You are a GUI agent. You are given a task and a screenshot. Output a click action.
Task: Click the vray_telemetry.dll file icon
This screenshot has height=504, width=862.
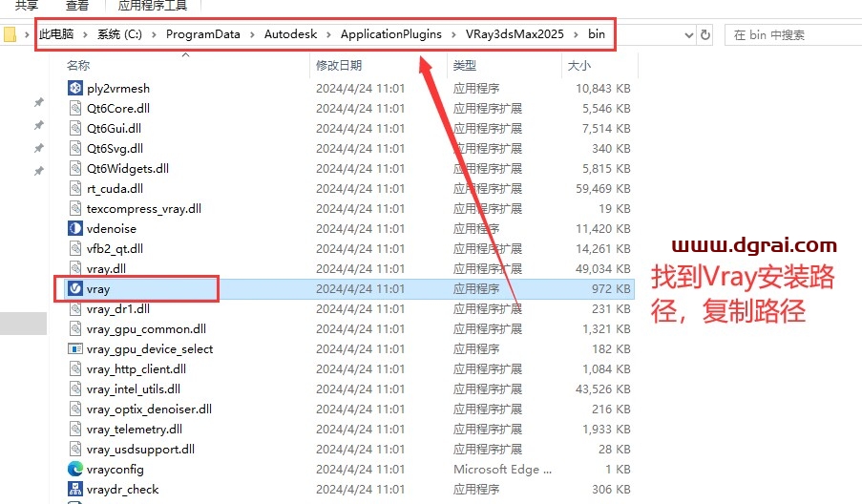[x=75, y=430]
